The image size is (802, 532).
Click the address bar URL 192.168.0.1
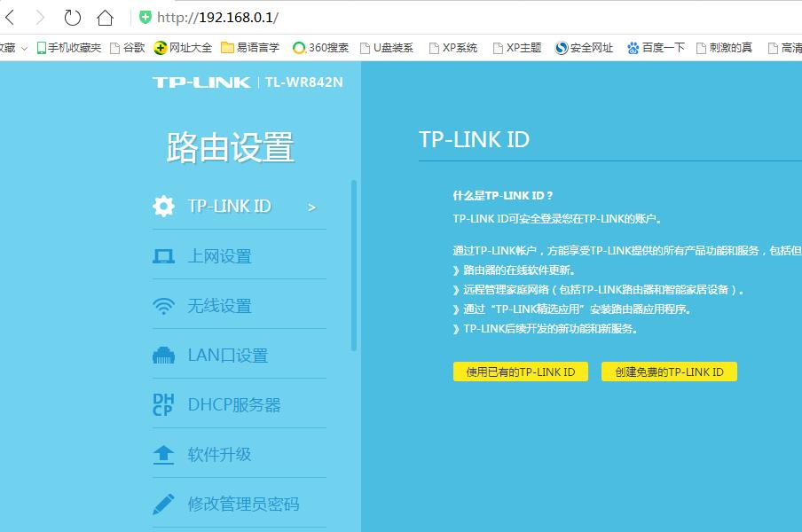point(217,18)
